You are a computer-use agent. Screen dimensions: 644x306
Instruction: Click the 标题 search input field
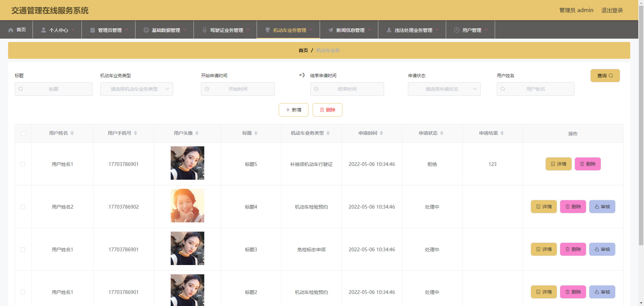coord(54,89)
